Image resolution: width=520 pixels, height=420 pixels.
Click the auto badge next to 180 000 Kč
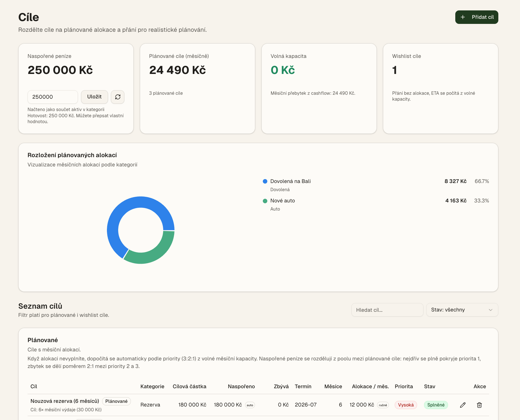250,405
